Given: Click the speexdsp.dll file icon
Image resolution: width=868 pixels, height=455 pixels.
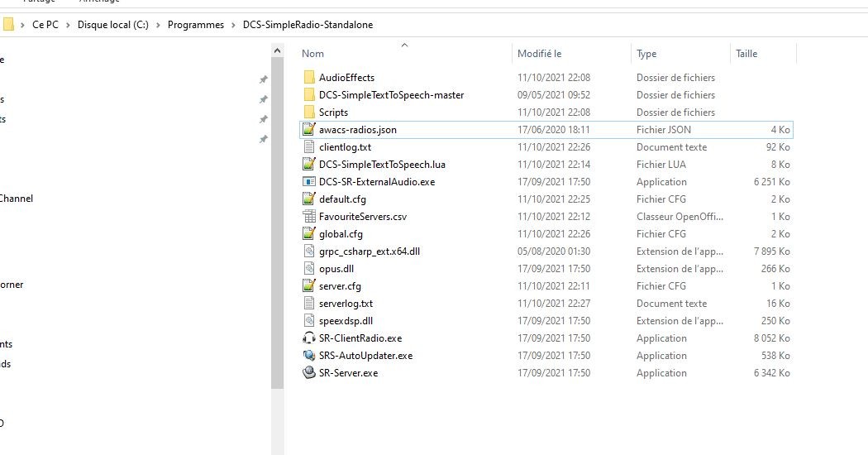Looking at the screenshot, I should click(x=309, y=321).
